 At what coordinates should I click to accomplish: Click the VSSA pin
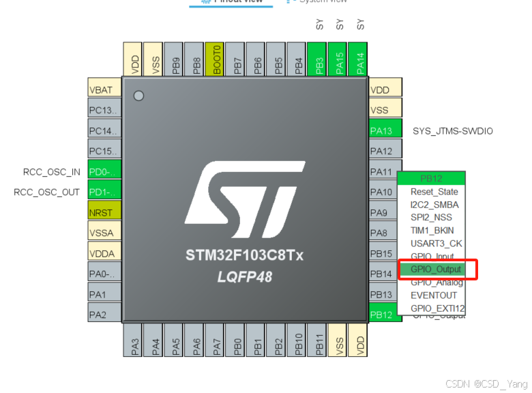pos(104,231)
